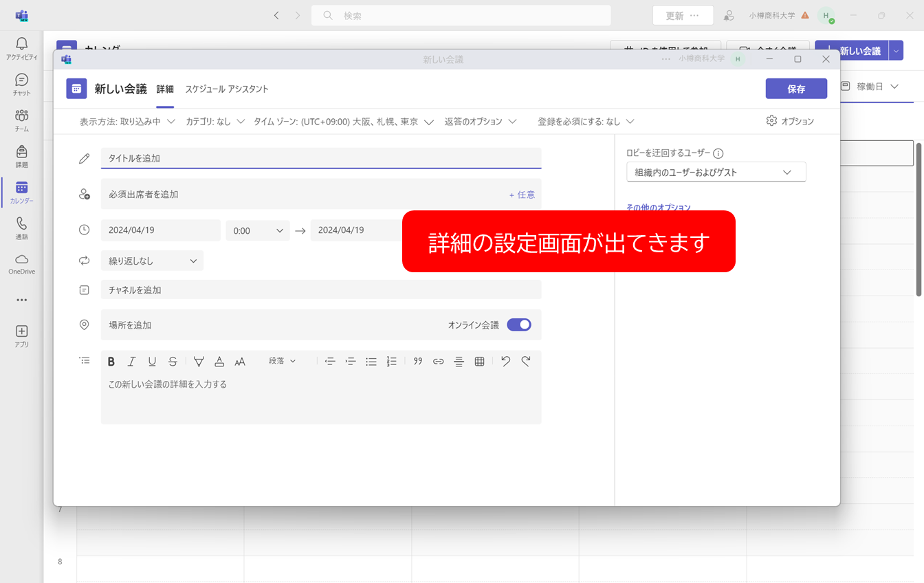Open start time 0:00 dropdown
924x583 pixels.
258,230
